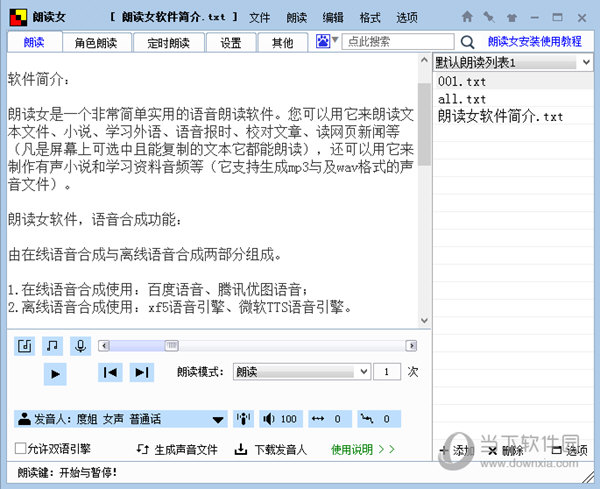Open the 发音人 voice dropdown
This screenshot has height=489, width=600.
[219, 419]
